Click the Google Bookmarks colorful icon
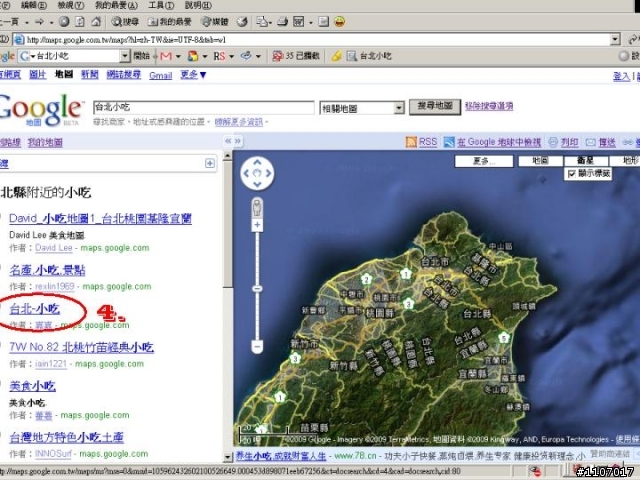The width and height of the screenshot is (640, 480). click(193, 56)
